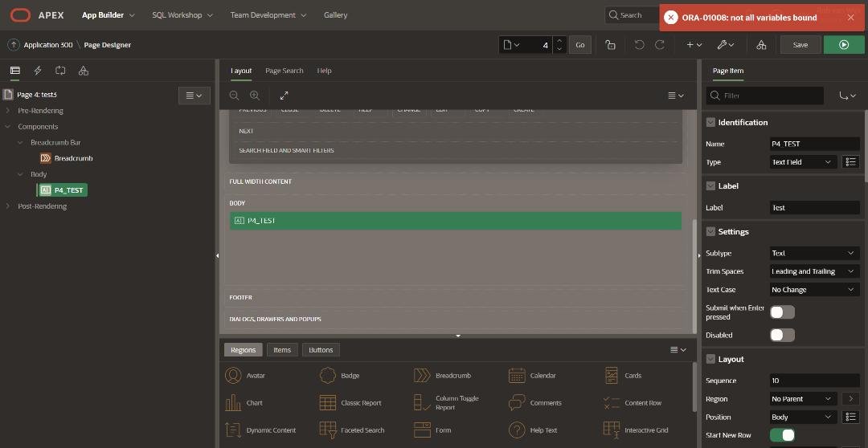Collapse the Label section checkbox
The image size is (868, 448).
[710, 185]
